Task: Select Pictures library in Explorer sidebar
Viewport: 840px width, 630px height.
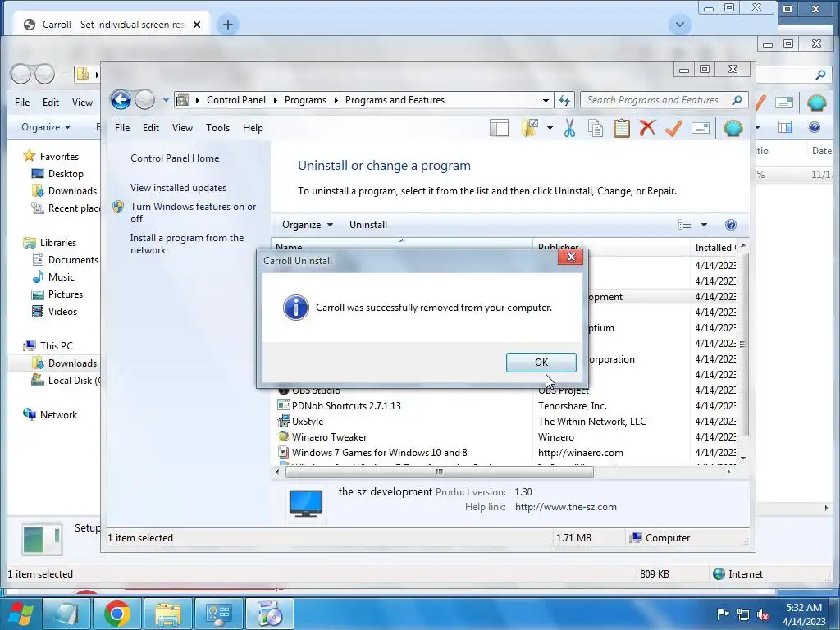Action: (66, 294)
